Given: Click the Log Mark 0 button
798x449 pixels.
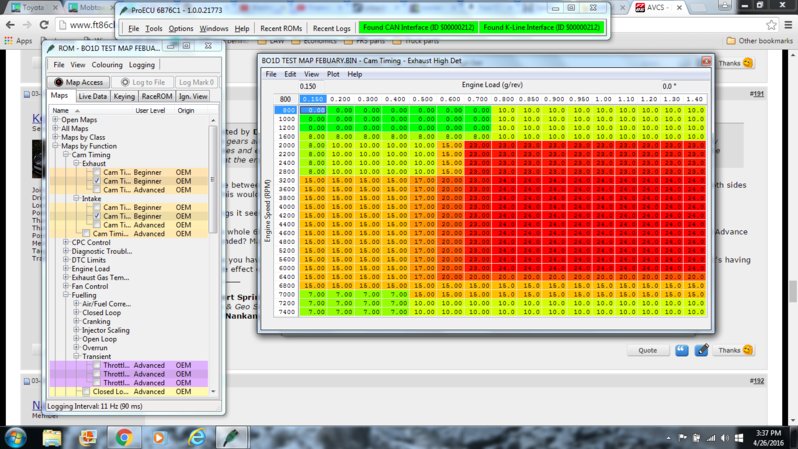Looking at the screenshot, I should pos(196,82).
